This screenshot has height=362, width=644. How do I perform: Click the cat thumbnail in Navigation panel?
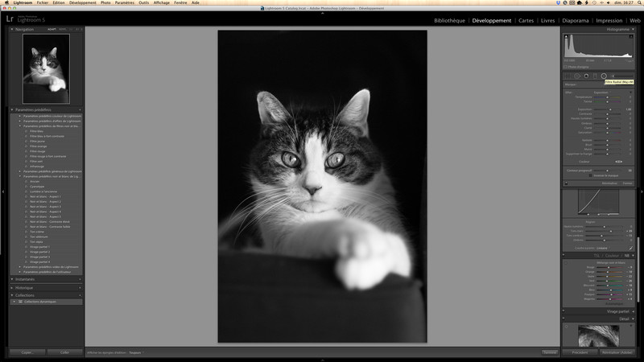coord(46,68)
